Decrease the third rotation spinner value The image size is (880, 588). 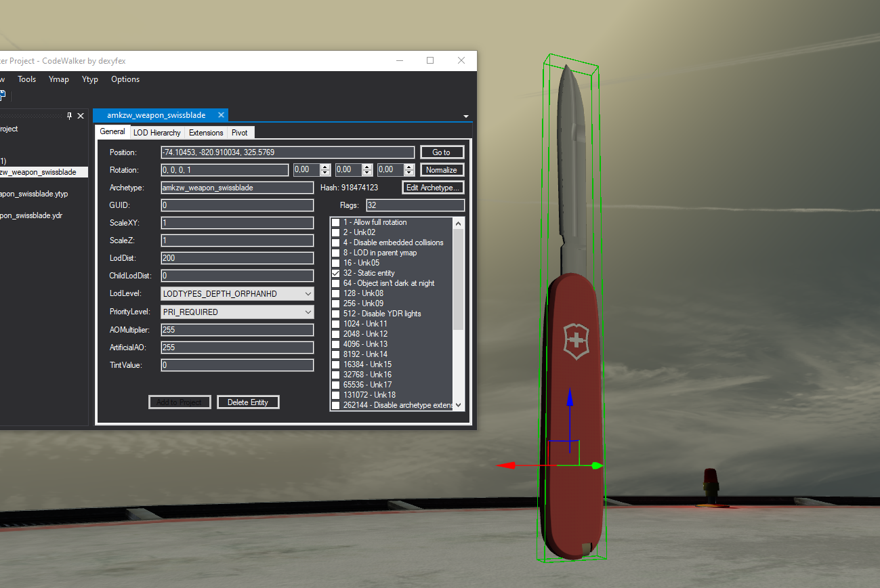(409, 173)
